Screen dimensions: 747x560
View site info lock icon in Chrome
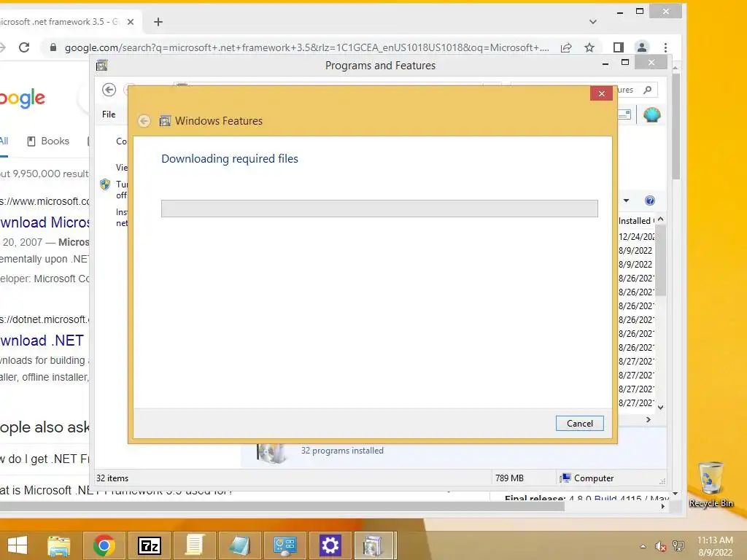[53, 47]
